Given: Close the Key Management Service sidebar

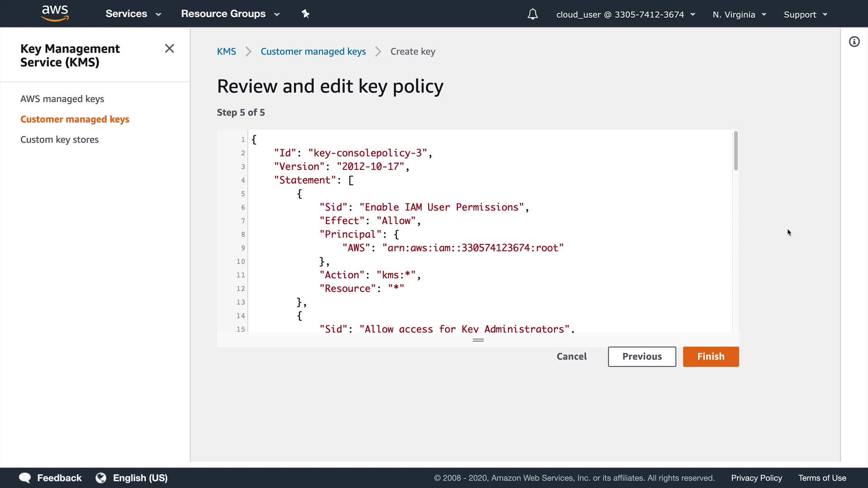Looking at the screenshot, I should click(x=170, y=48).
